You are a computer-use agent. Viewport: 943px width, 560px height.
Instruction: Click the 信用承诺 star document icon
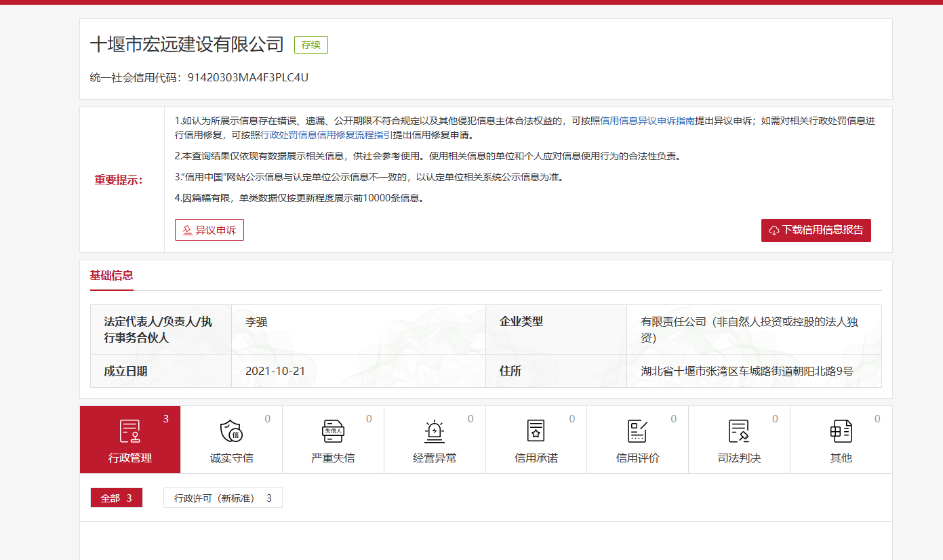(x=536, y=431)
